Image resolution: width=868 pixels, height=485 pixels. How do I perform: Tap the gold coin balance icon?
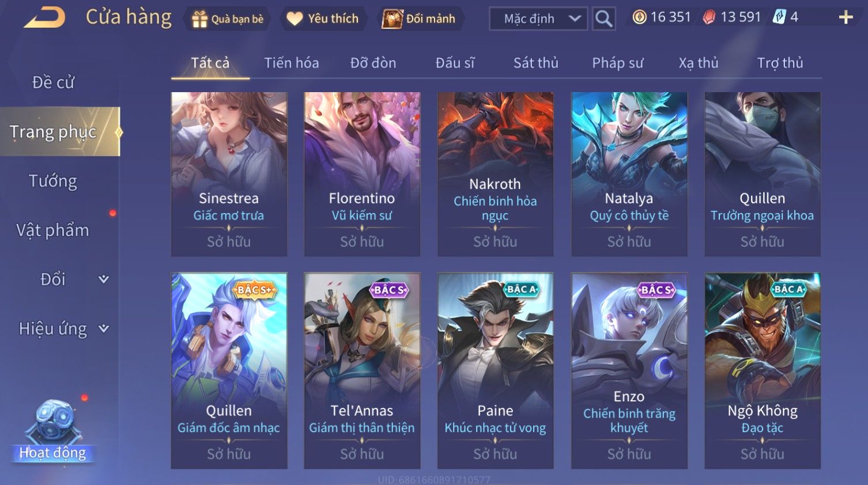(639, 17)
